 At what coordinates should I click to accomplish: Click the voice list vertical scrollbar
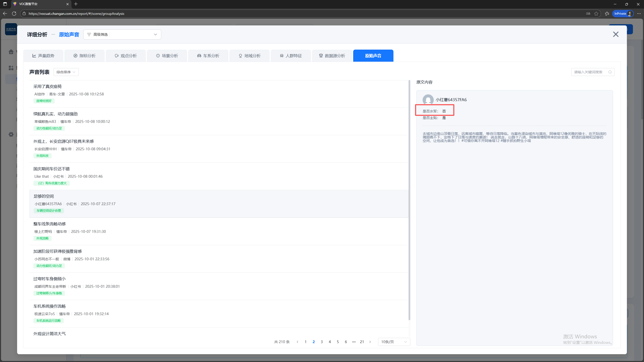pos(409,200)
